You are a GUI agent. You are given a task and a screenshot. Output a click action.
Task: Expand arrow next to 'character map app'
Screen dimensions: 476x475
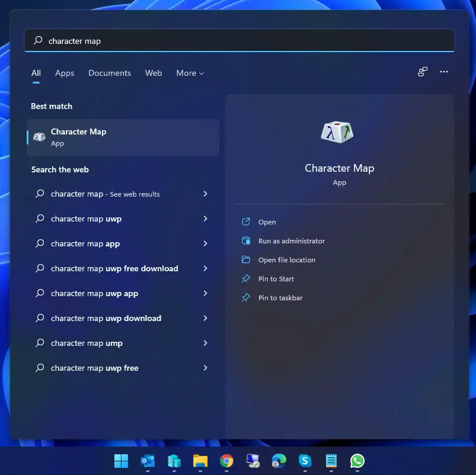[205, 243]
